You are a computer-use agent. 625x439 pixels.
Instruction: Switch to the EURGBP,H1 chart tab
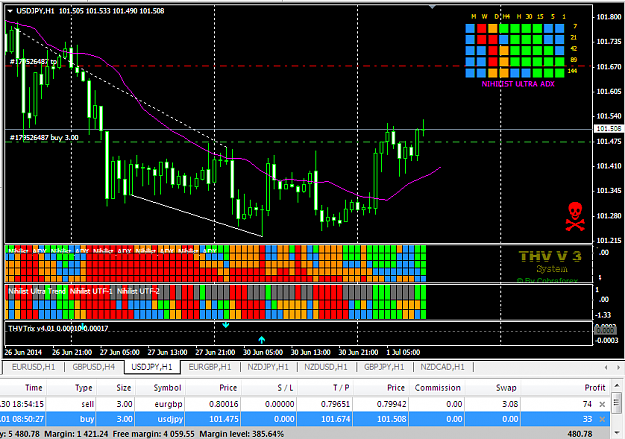point(210,367)
